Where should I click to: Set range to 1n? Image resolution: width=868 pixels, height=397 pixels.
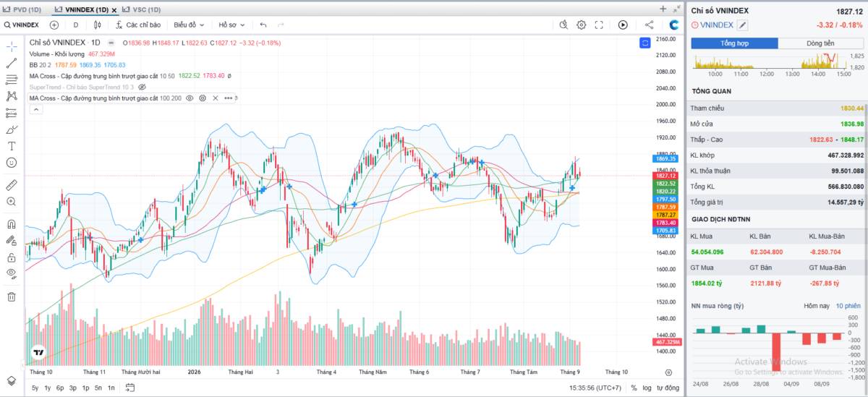[111, 388]
